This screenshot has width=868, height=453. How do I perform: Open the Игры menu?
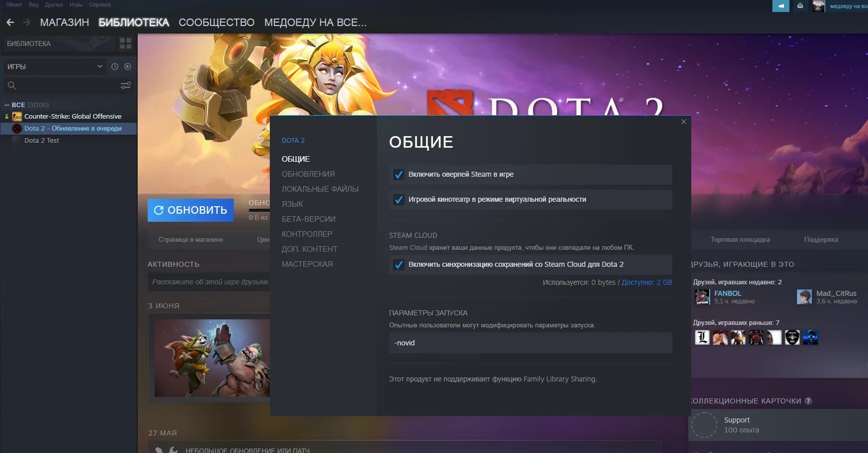pos(76,5)
